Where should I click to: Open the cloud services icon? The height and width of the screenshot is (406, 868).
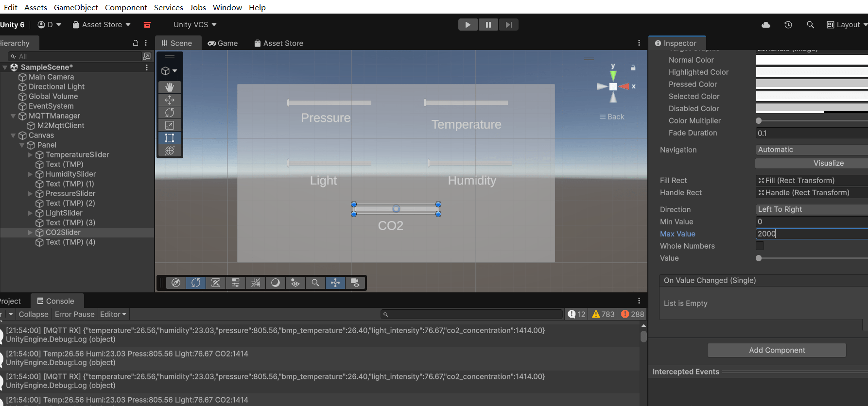click(x=766, y=25)
